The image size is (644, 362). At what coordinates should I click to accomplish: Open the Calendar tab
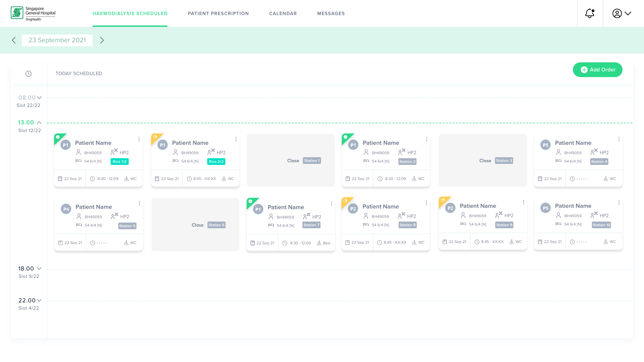(283, 13)
